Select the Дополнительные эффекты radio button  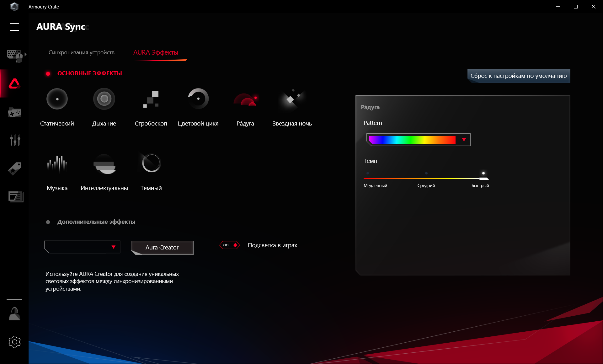pyautogui.click(x=48, y=222)
